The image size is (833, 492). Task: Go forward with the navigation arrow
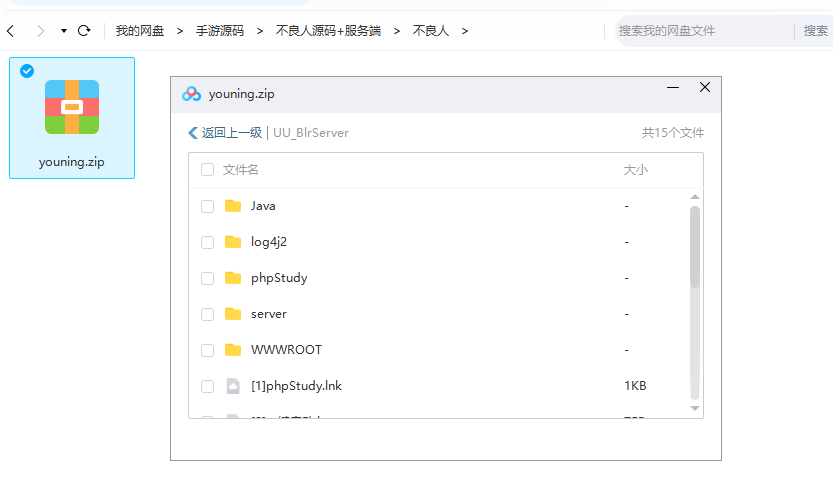point(40,31)
